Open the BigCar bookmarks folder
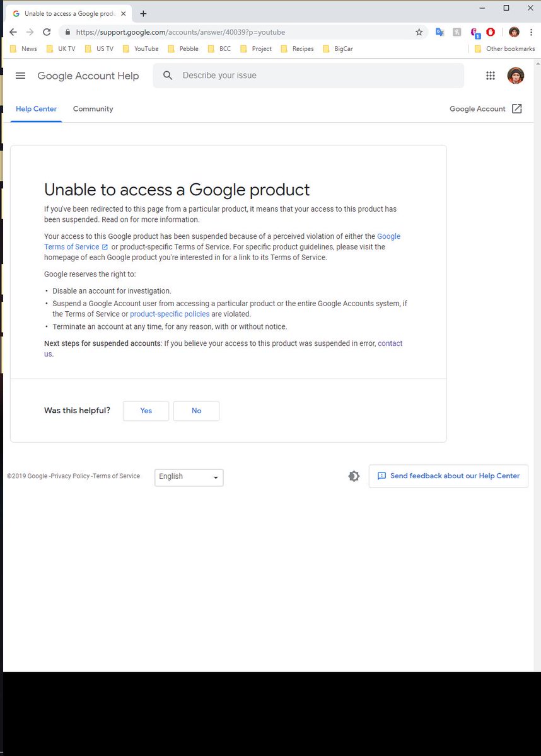This screenshot has width=541, height=756. click(x=337, y=49)
